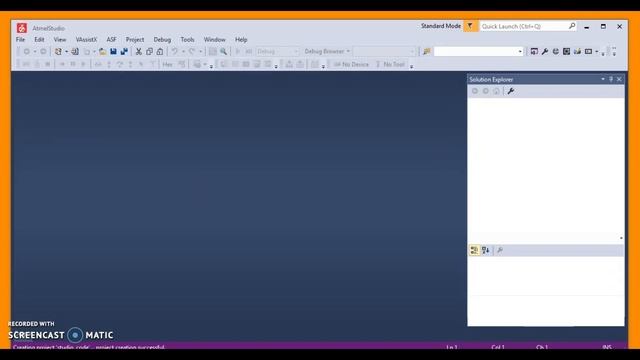
Task: Maximize the Atmel Studio window
Action: pyautogui.click(x=603, y=27)
